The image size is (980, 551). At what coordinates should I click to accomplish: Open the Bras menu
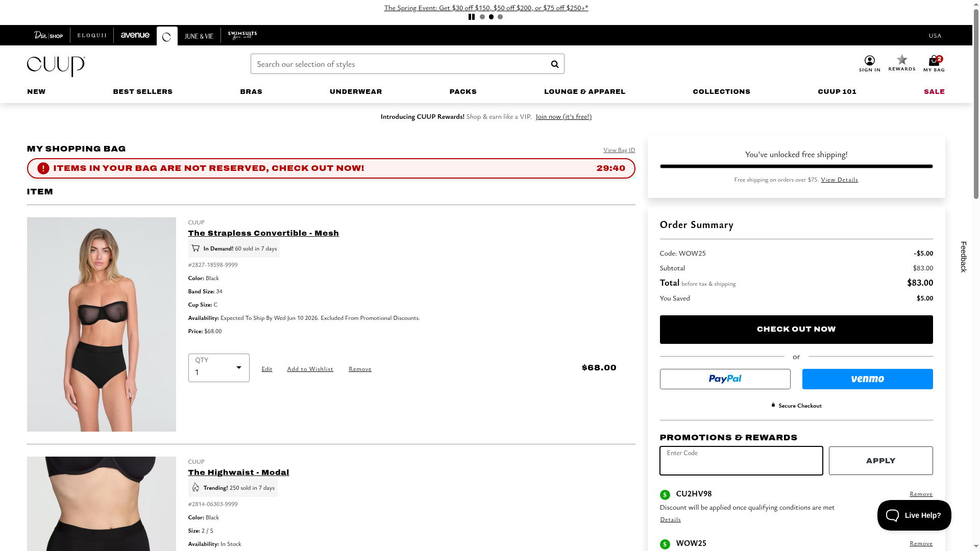coord(251,92)
